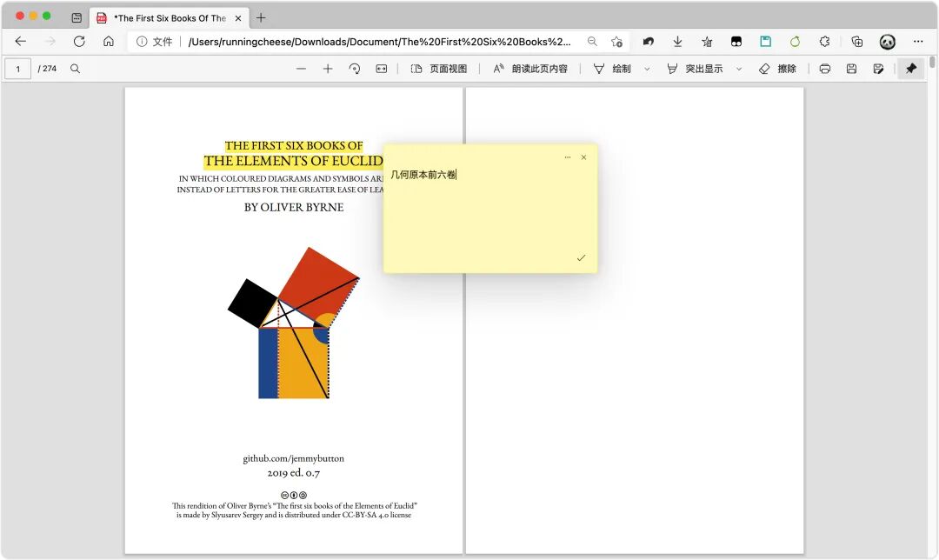
Task: Click the vertical scrollbar thumb
Action: pyautogui.click(x=932, y=63)
